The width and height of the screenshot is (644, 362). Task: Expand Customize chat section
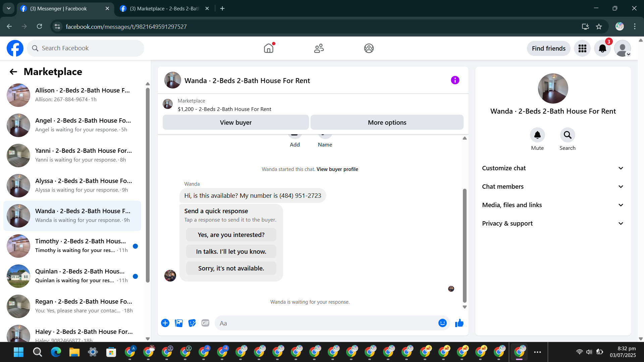pyautogui.click(x=553, y=168)
